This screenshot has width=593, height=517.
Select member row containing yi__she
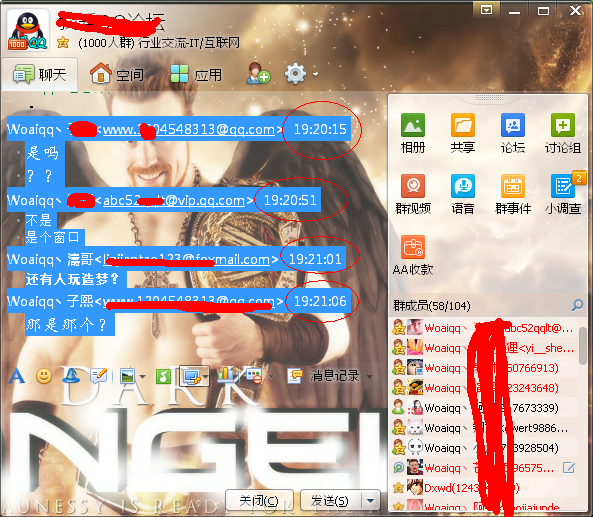[484, 348]
